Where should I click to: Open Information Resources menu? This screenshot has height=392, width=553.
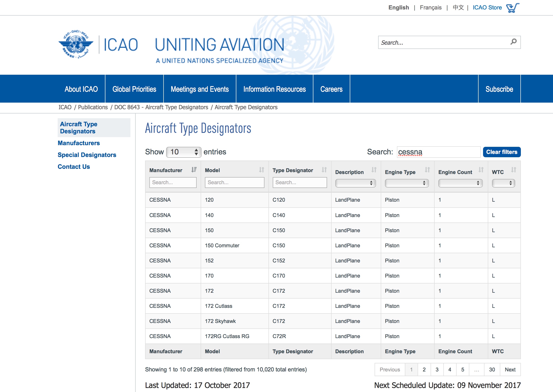tap(274, 89)
